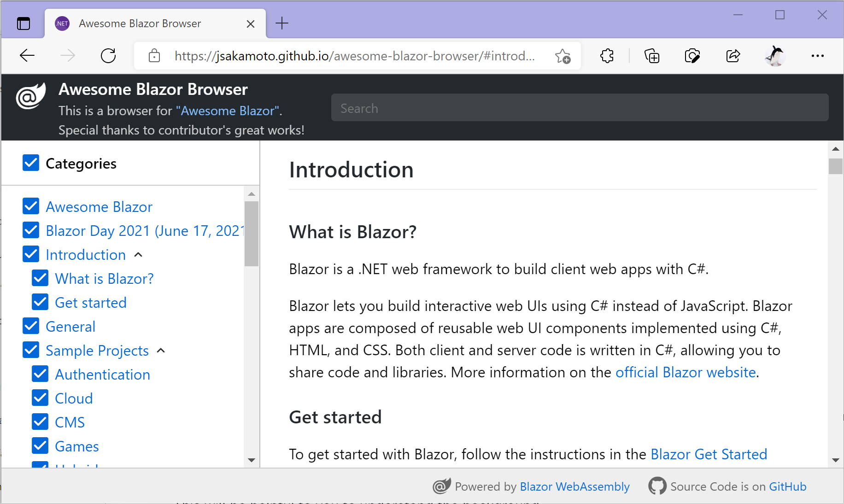Start Web Capture from the toolbar

[692, 56]
